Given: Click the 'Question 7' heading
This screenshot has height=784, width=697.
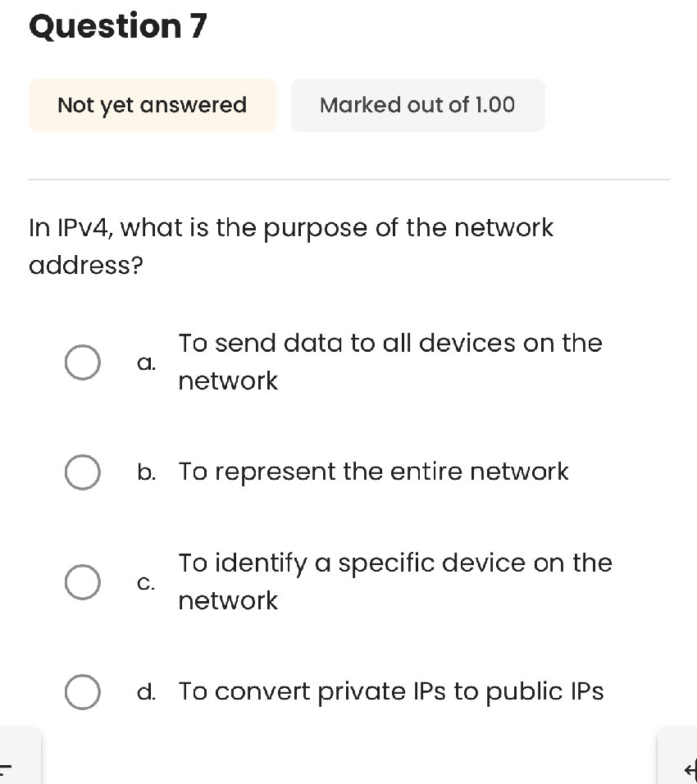Looking at the screenshot, I should [x=117, y=26].
